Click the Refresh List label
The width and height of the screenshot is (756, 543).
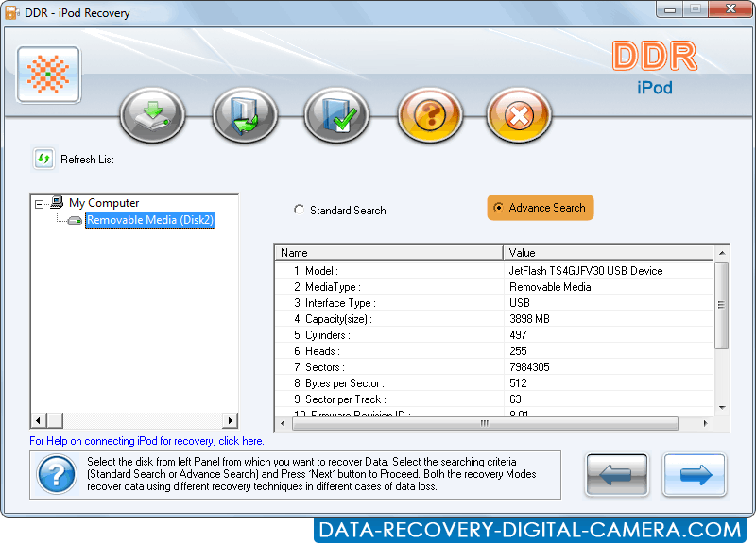(x=87, y=160)
